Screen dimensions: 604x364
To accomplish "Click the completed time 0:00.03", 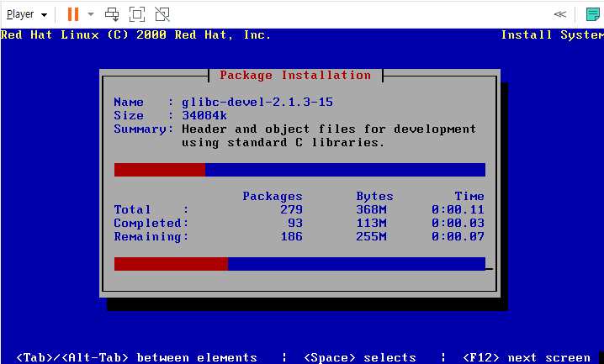I will point(458,223).
